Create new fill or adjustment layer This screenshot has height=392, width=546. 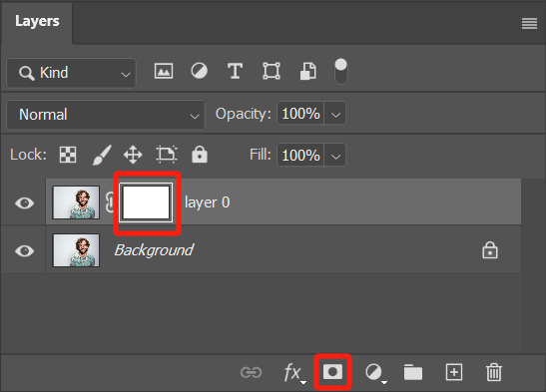click(x=375, y=373)
